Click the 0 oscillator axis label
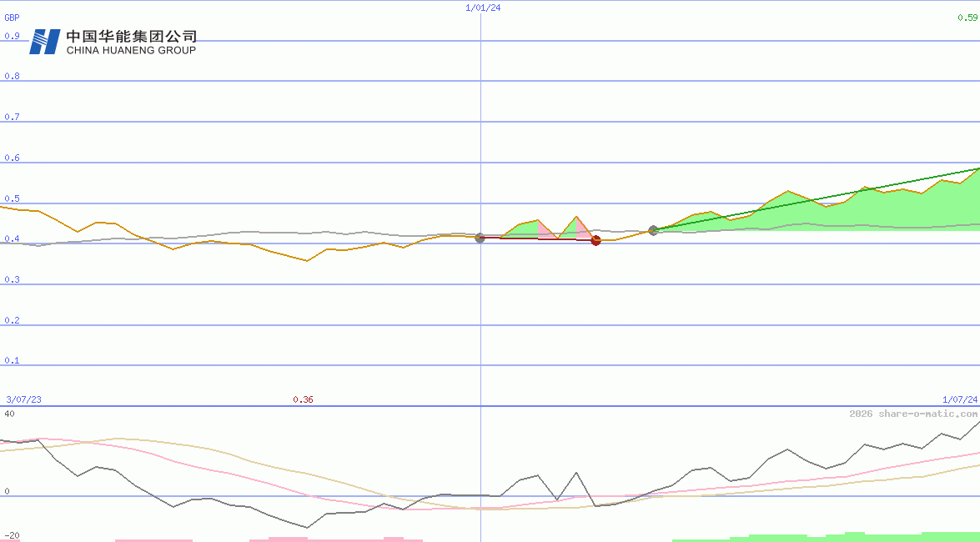This screenshot has height=542, width=980. coord(7,491)
